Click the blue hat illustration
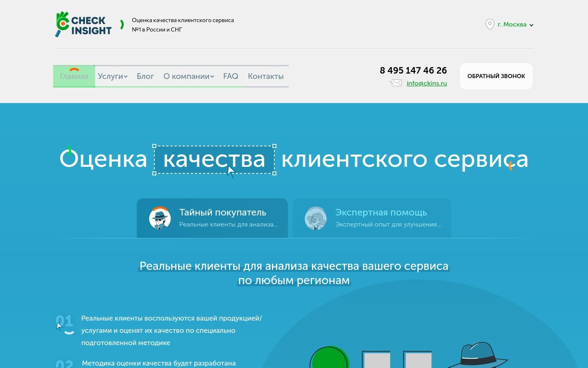The height and width of the screenshot is (368, 588). pyautogui.click(x=478, y=355)
